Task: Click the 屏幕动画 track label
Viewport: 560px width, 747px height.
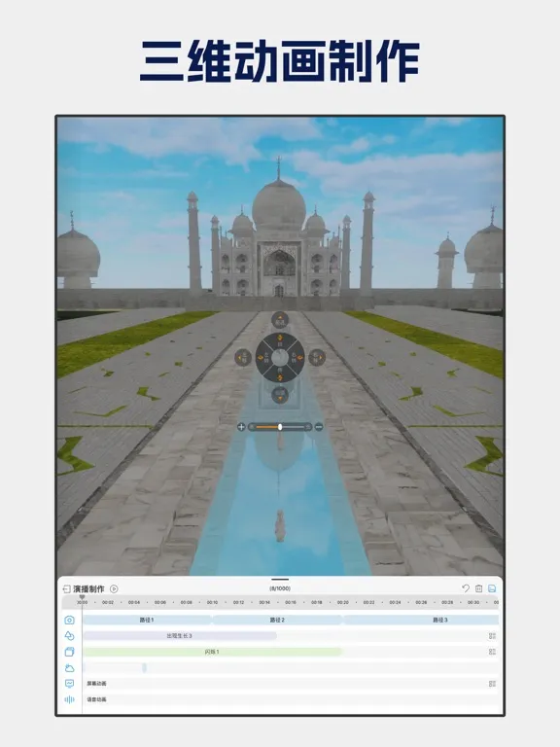Action: pyautogui.click(x=96, y=684)
